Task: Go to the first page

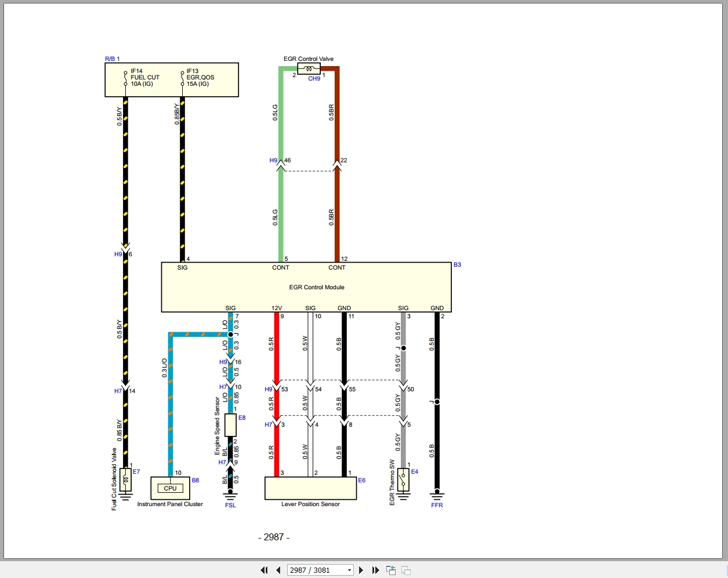Action: (x=265, y=570)
